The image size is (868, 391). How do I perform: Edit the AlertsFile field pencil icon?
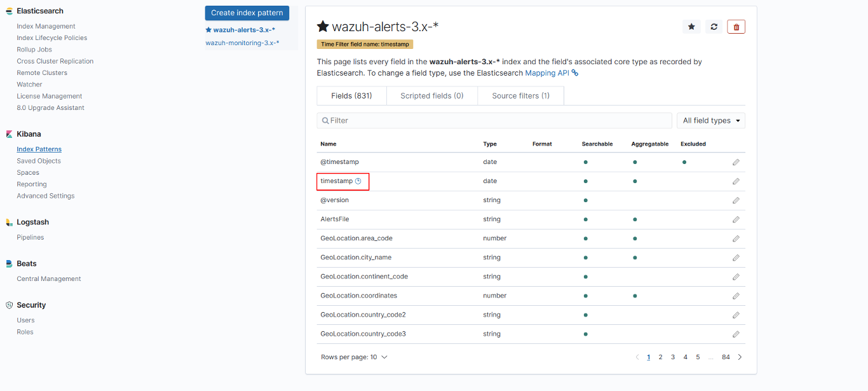click(x=736, y=219)
